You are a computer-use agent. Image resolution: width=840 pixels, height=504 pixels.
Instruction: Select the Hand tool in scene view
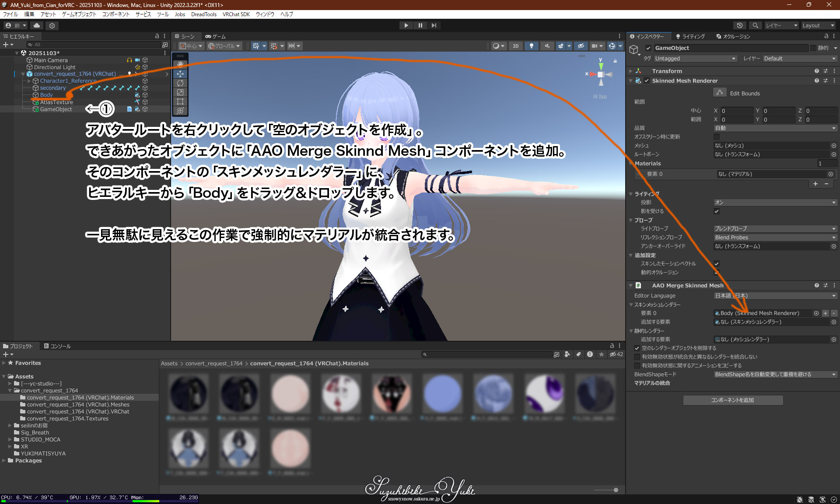coord(180,64)
